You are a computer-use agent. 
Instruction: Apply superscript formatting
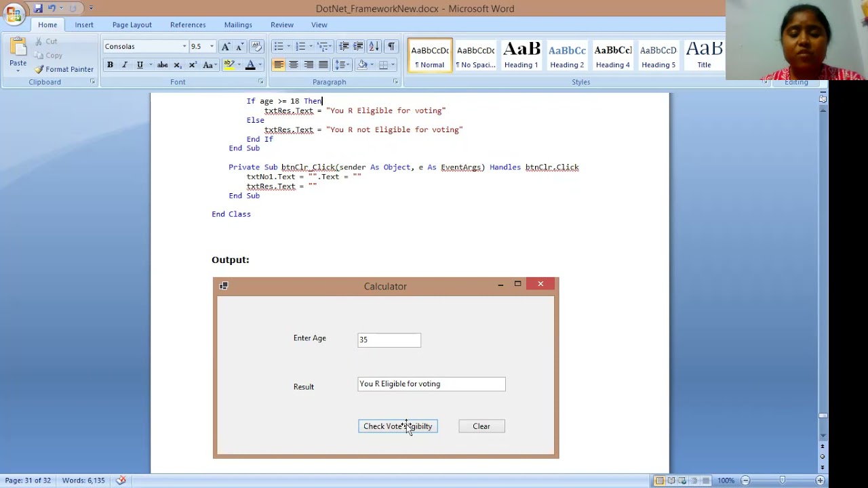click(x=193, y=65)
